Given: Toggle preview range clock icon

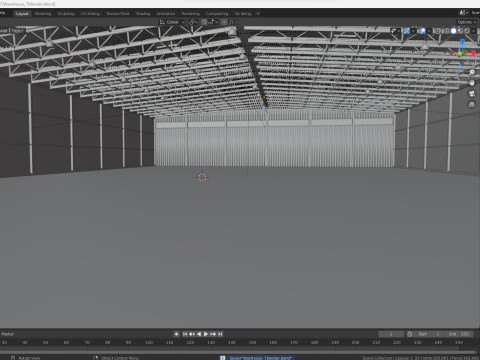Looking at the screenshot, I should (410, 334).
